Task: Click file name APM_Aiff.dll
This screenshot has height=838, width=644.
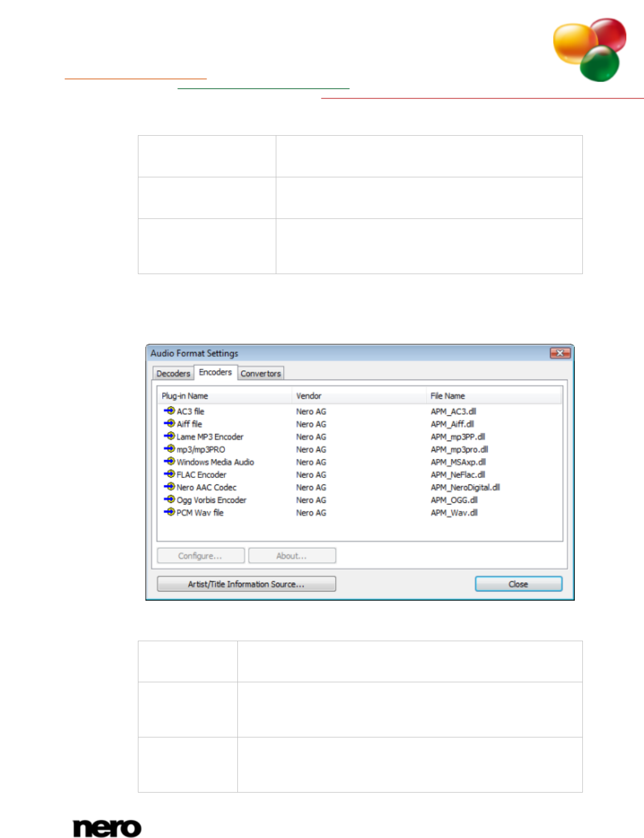Action: 452,424
